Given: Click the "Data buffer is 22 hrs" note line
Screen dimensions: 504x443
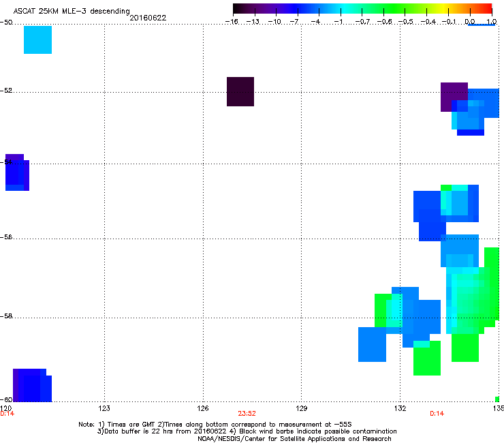Looking at the screenshot, I should (247, 431).
